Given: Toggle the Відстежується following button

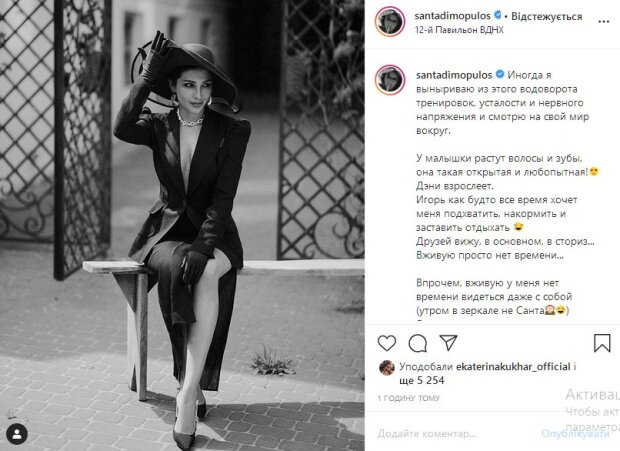Looking at the screenshot, I should pyautogui.click(x=546, y=16).
